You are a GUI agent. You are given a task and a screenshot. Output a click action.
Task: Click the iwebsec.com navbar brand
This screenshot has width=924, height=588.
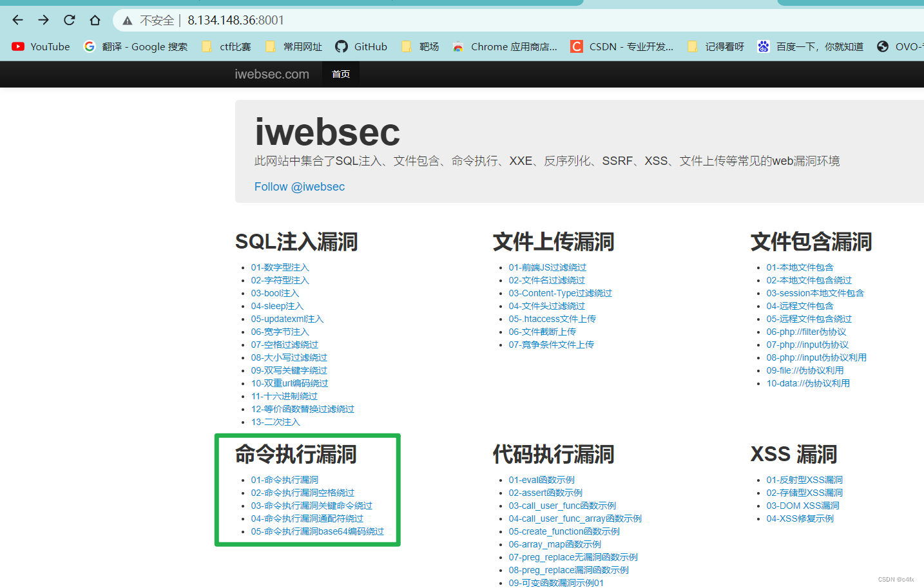coord(272,74)
